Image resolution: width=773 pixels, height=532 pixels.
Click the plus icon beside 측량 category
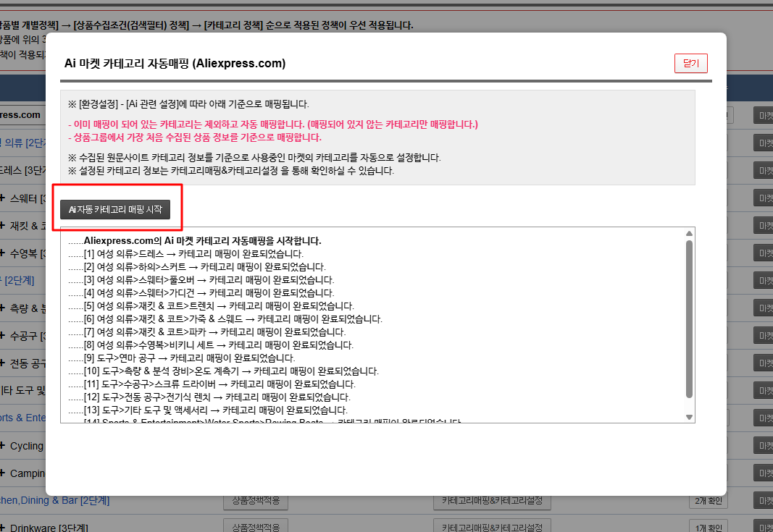click(x=4, y=308)
